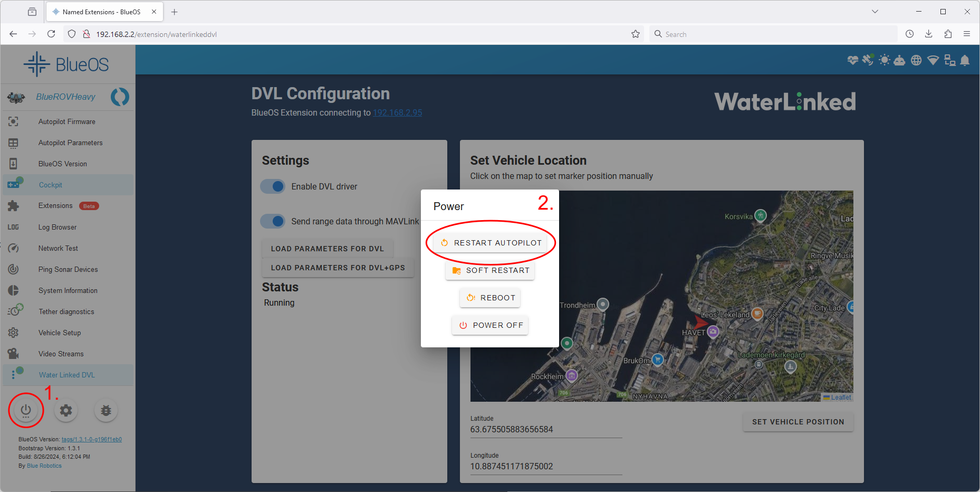Open a new browser tab
Viewport: 980px width, 492px height.
(x=175, y=12)
